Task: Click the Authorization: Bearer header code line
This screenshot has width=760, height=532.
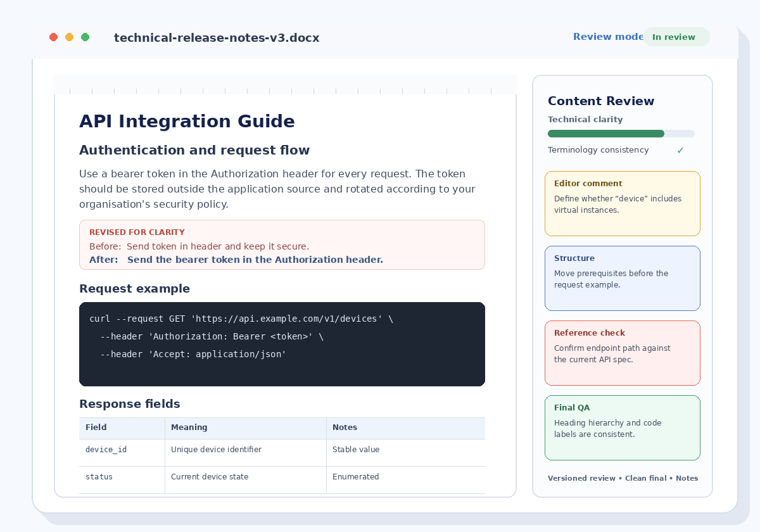Action: (212, 336)
